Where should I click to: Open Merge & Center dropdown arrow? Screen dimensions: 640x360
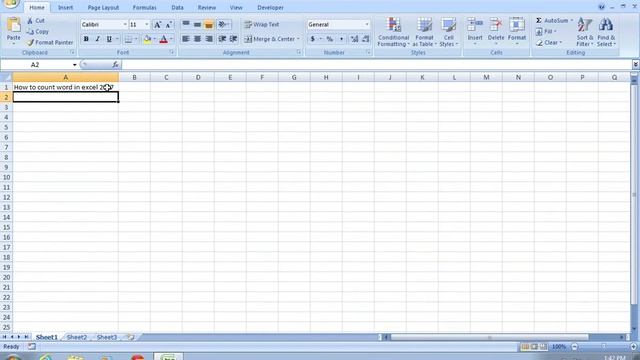pyautogui.click(x=298, y=39)
